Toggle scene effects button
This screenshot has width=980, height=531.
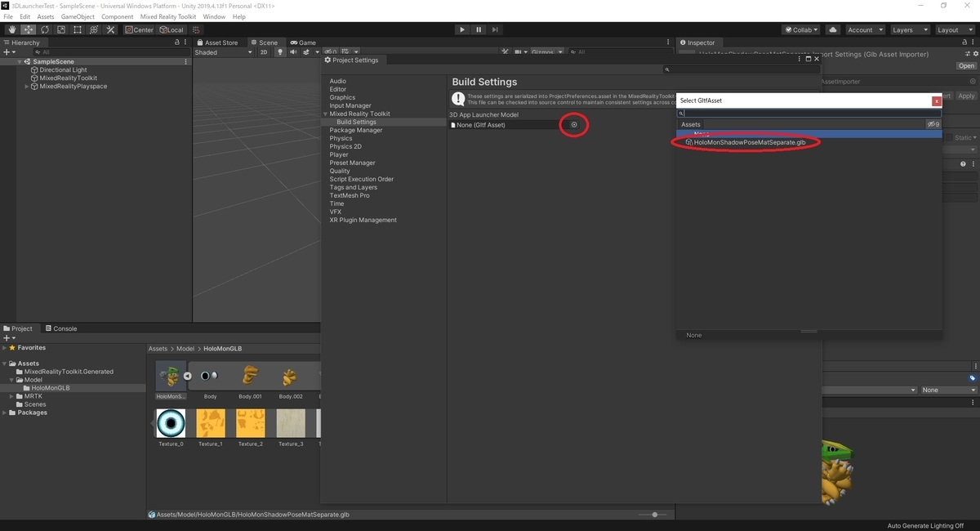[x=308, y=52]
